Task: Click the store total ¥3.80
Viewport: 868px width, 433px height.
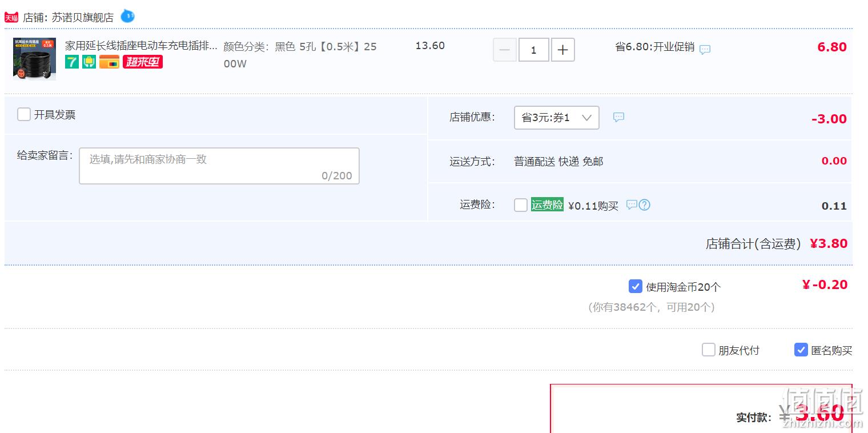Action: [829, 243]
